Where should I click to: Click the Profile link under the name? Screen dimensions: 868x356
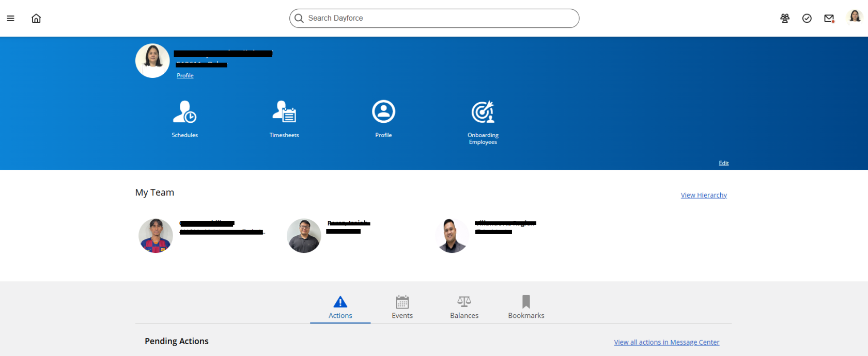tap(185, 75)
